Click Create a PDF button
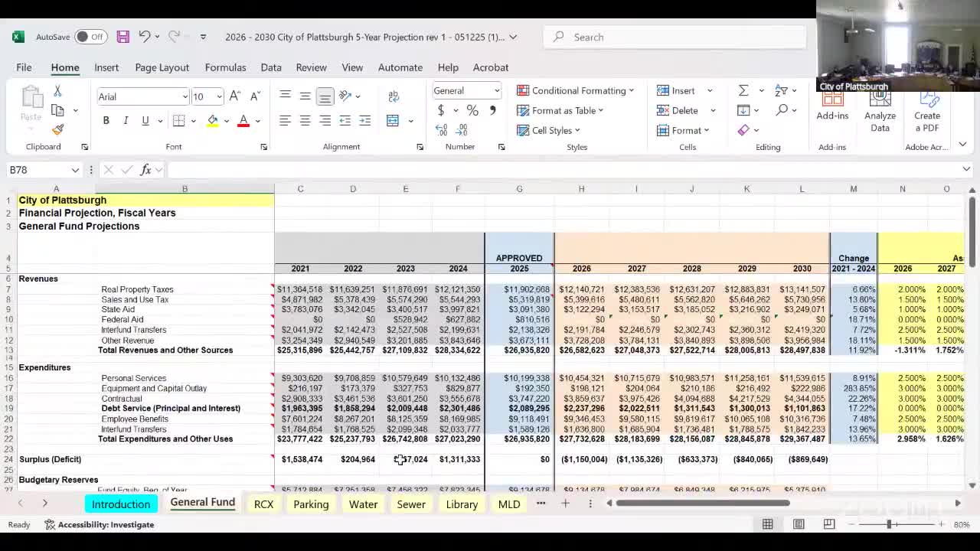The height and width of the screenshot is (551, 980). coord(926,112)
